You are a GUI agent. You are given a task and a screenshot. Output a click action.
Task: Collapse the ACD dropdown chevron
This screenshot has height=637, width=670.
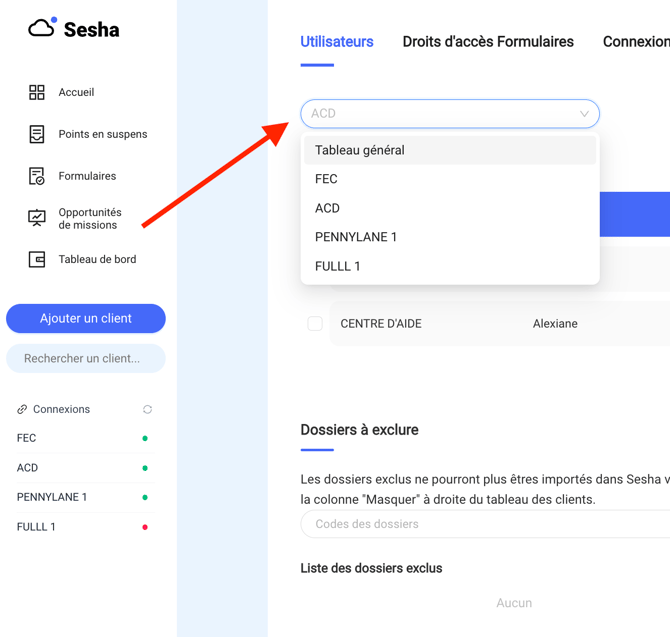point(584,114)
